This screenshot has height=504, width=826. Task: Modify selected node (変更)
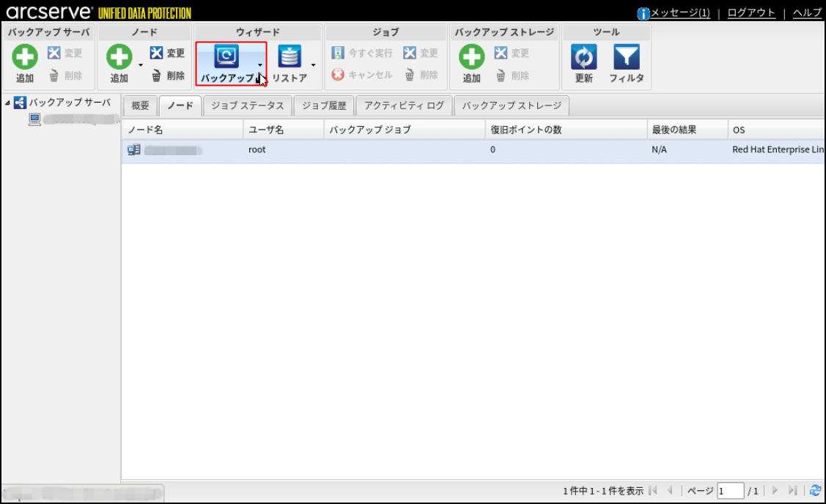pyautogui.click(x=167, y=53)
